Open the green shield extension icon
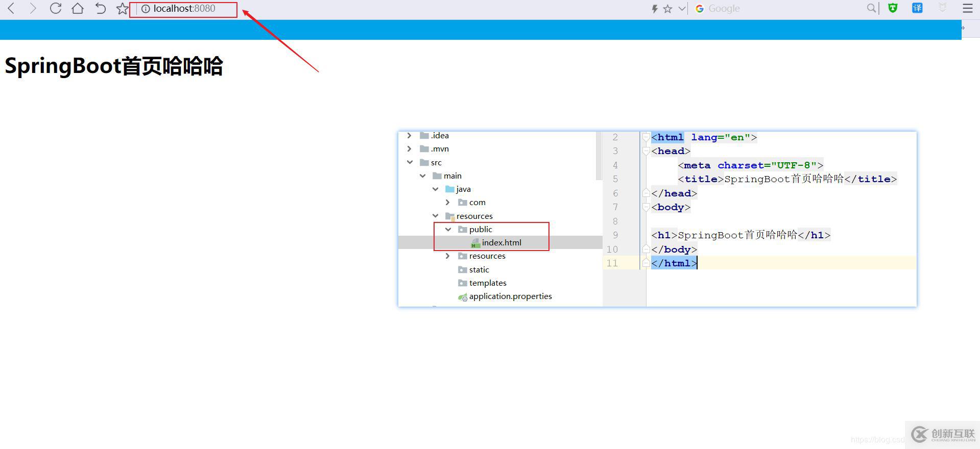The image size is (980, 449). tap(893, 8)
